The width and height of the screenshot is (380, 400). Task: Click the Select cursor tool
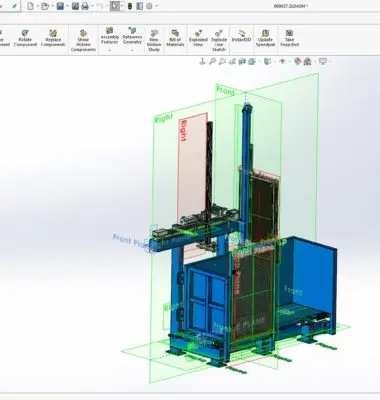click(x=115, y=6)
